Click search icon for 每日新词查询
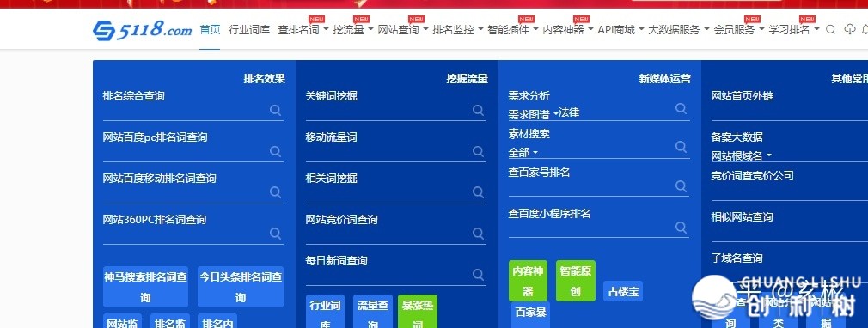The height and width of the screenshot is (328, 868). pyautogui.click(x=479, y=275)
